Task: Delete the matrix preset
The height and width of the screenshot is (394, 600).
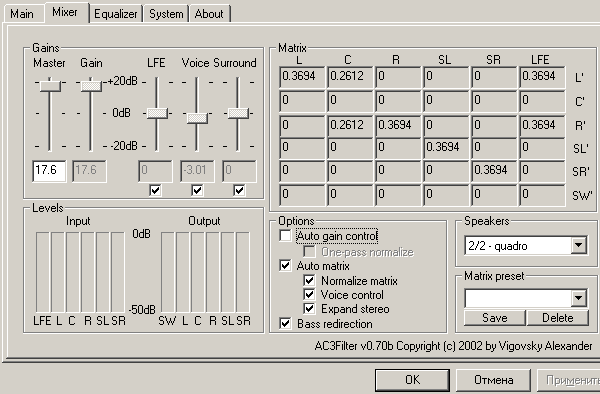Action: coord(558,318)
